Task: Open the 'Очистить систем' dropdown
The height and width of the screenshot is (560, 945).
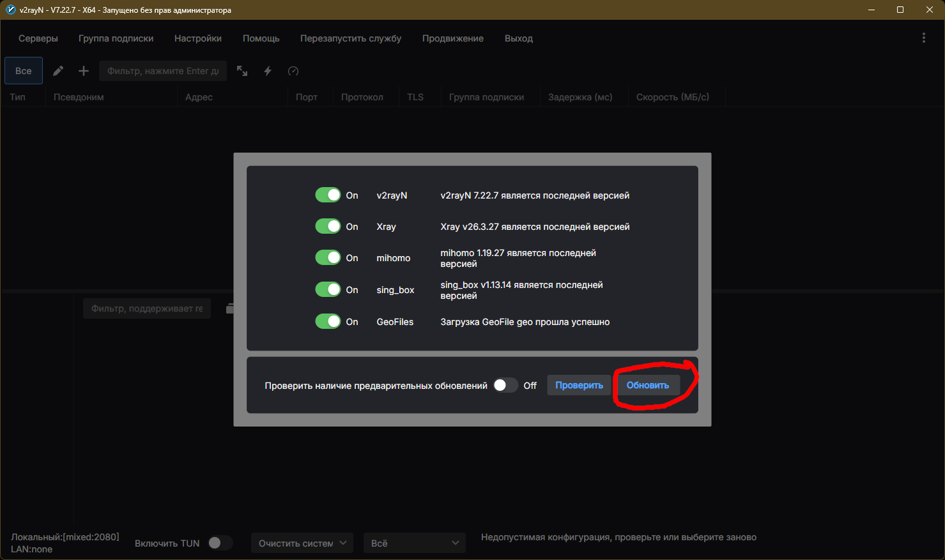Action: [302, 543]
